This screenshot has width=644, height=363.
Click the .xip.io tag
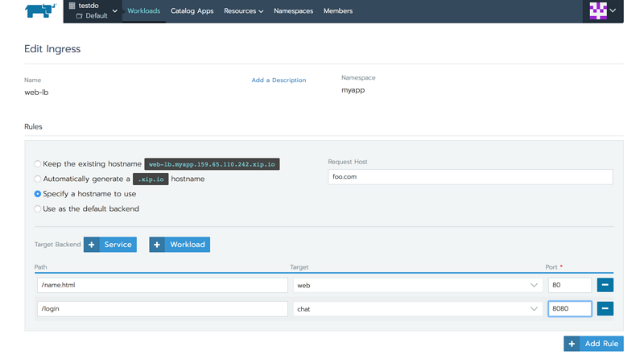(151, 179)
